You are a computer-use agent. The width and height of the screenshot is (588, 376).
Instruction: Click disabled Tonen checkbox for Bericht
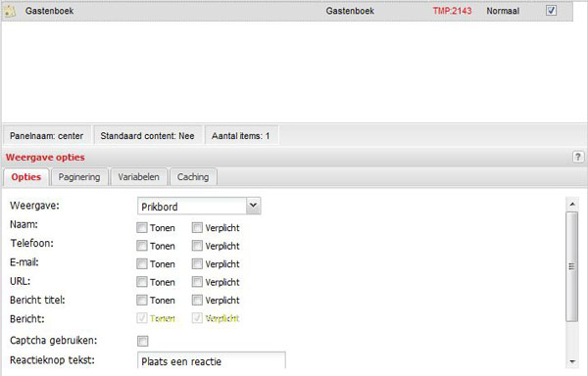coord(142,318)
